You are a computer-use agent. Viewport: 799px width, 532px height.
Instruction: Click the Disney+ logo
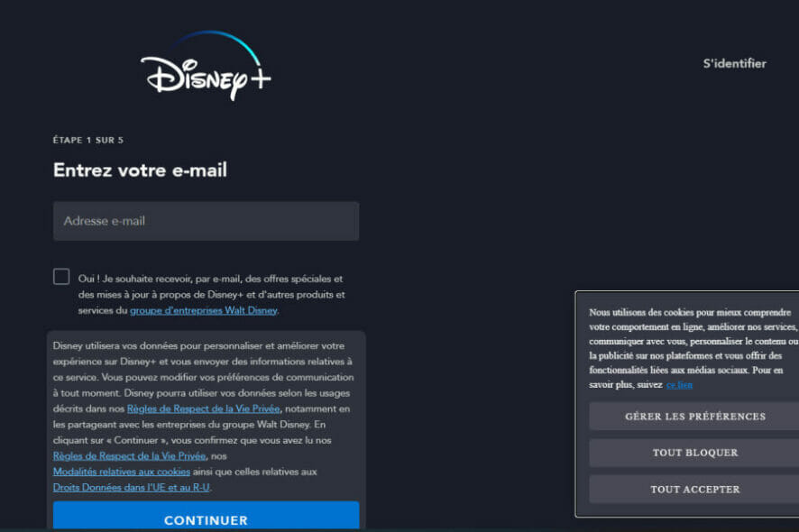tap(206, 65)
